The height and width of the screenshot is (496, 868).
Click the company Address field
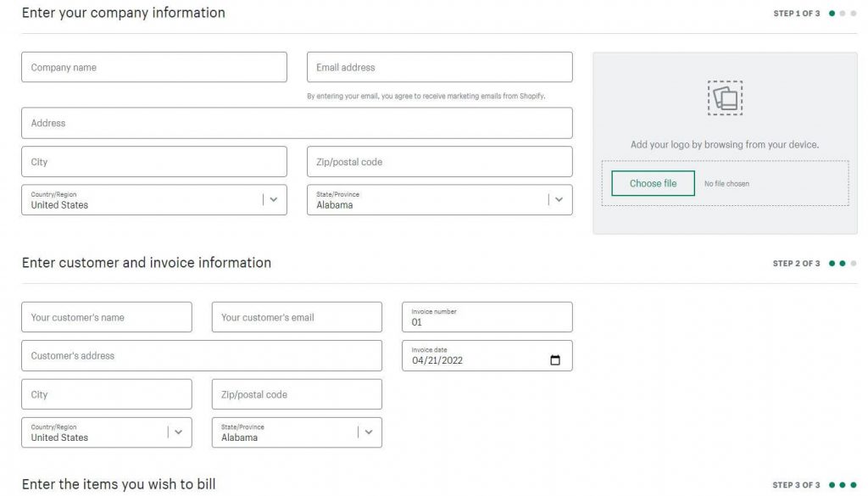297,123
